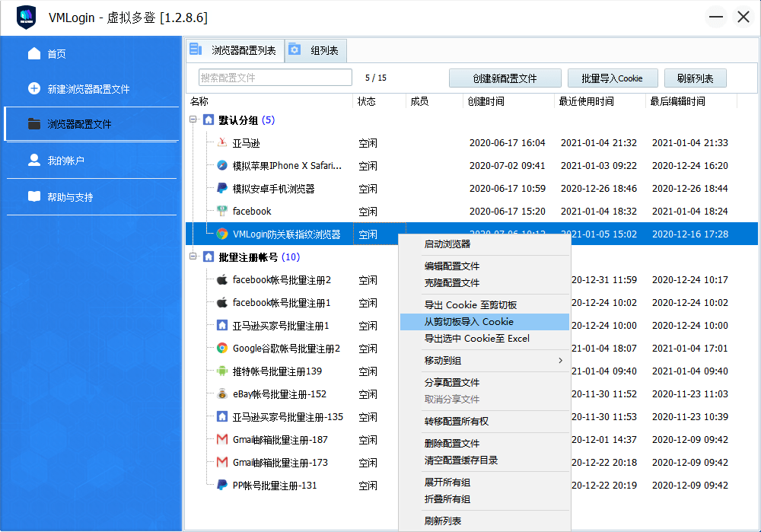The width and height of the screenshot is (761, 532).
Task: Focus the 搜索配置文件 search field
Action: coord(275,78)
